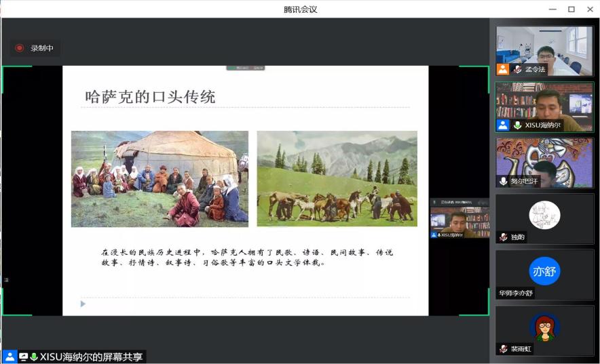Click the green mic icon in bottom sharing label
Screen dimensions: 600x364
point(34,357)
